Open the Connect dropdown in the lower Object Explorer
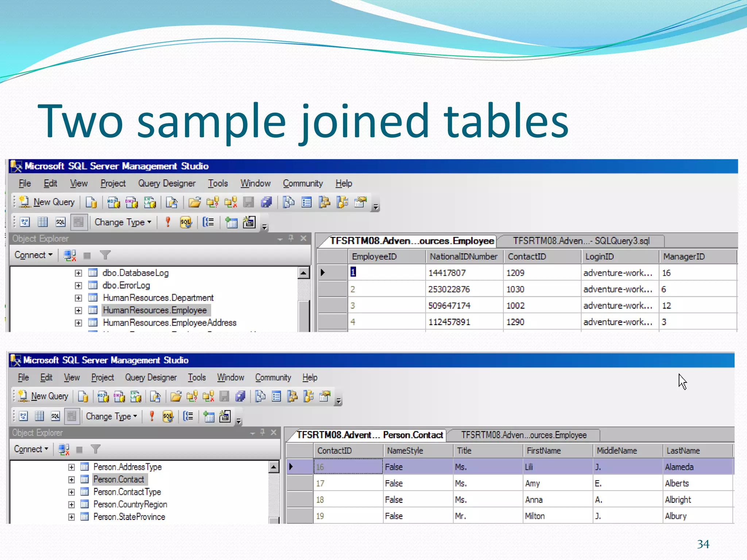Screen dimensions: 747x560 tap(31, 449)
